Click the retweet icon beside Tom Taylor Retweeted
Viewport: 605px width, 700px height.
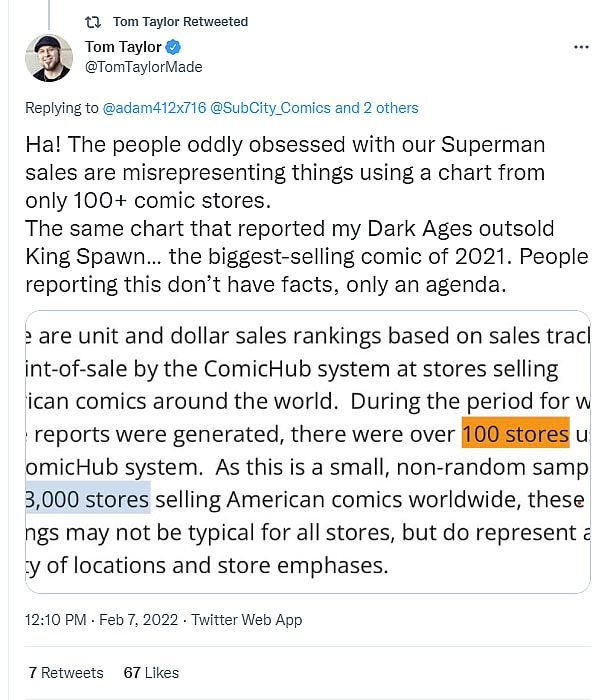pyautogui.click(x=92, y=21)
